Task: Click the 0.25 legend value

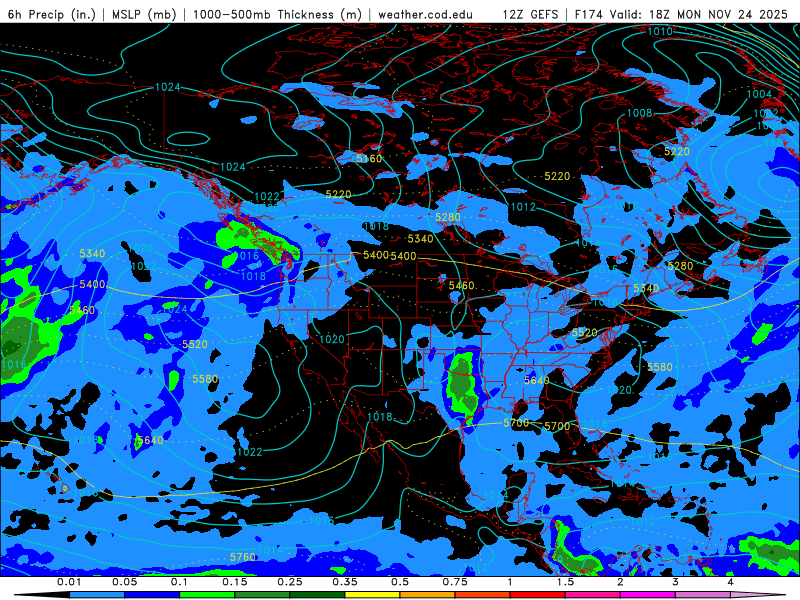Action: [290, 582]
